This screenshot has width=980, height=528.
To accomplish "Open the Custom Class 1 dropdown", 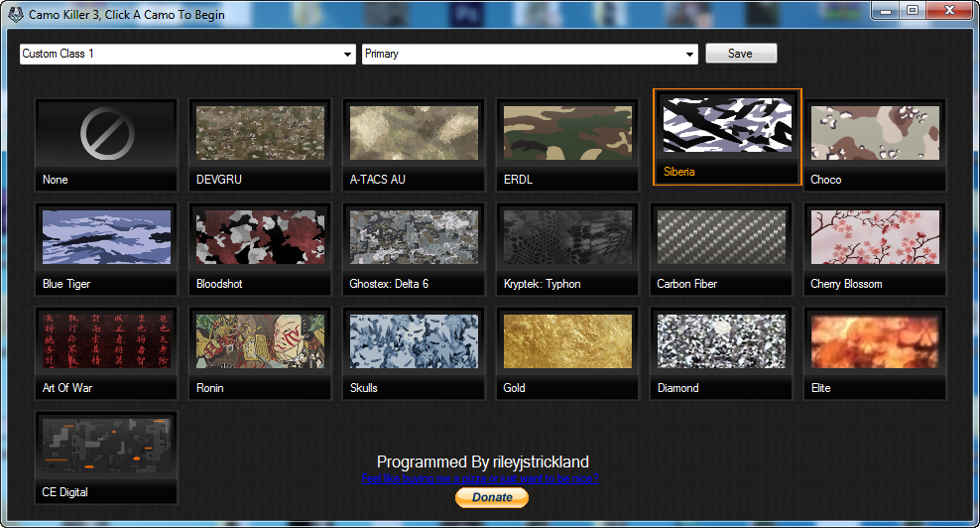I will [187, 55].
